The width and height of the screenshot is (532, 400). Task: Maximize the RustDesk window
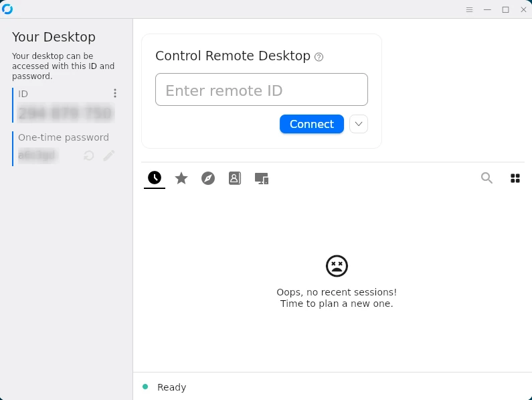click(505, 9)
